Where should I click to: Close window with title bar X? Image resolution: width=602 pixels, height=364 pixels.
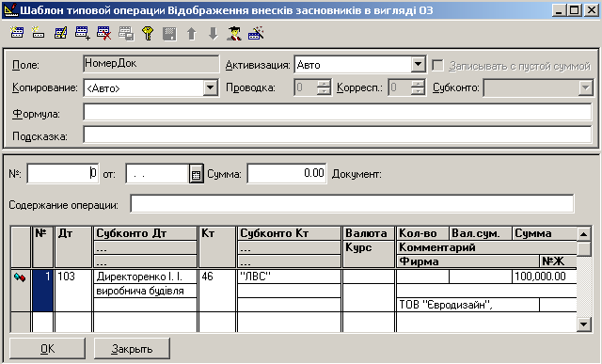point(592,10)
